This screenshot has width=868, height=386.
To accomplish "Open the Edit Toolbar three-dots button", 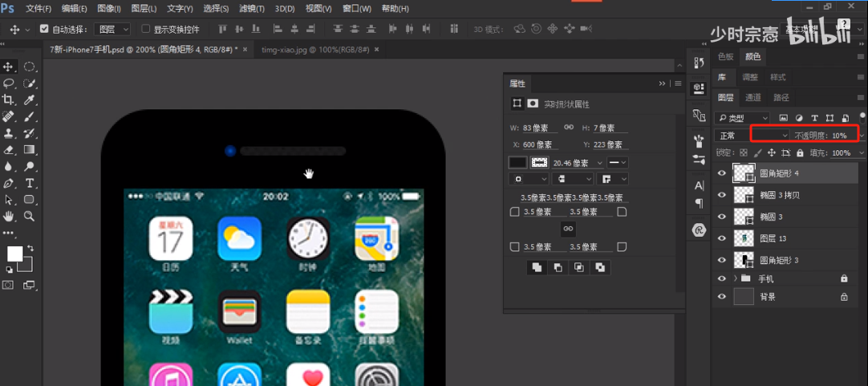I will [8, 233].
